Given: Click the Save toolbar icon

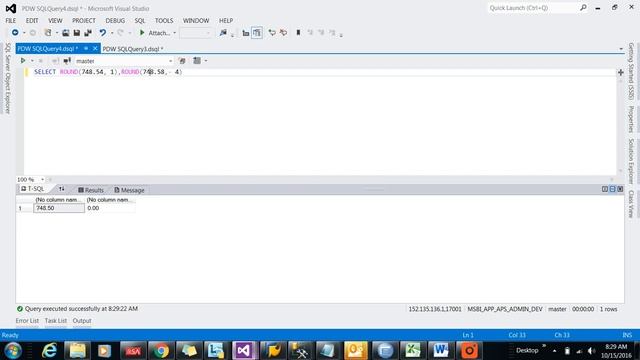Looking at the screenshot, I should (x=76, y=33).
